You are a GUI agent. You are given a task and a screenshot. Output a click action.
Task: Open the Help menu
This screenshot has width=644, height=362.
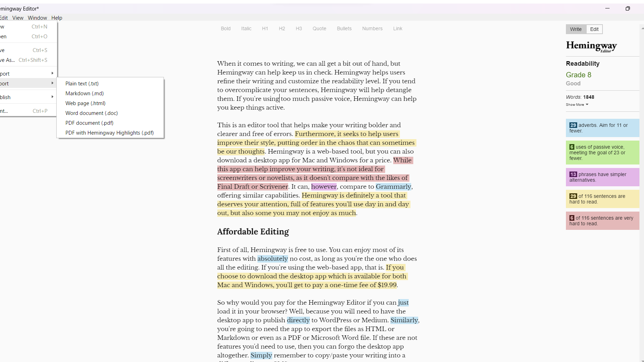(57, 18)
